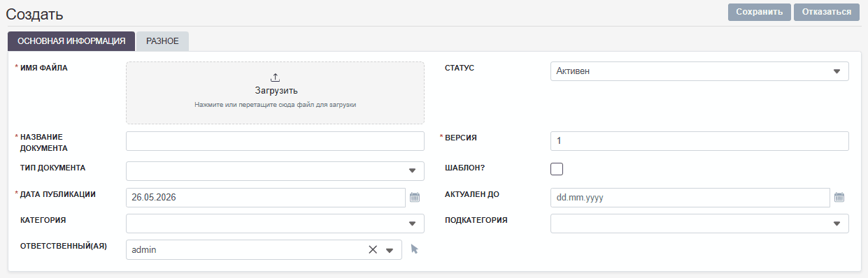Click the upload icon in file drop zone
Viewport: 868px width, 278px height.
(x=275, y=77)
